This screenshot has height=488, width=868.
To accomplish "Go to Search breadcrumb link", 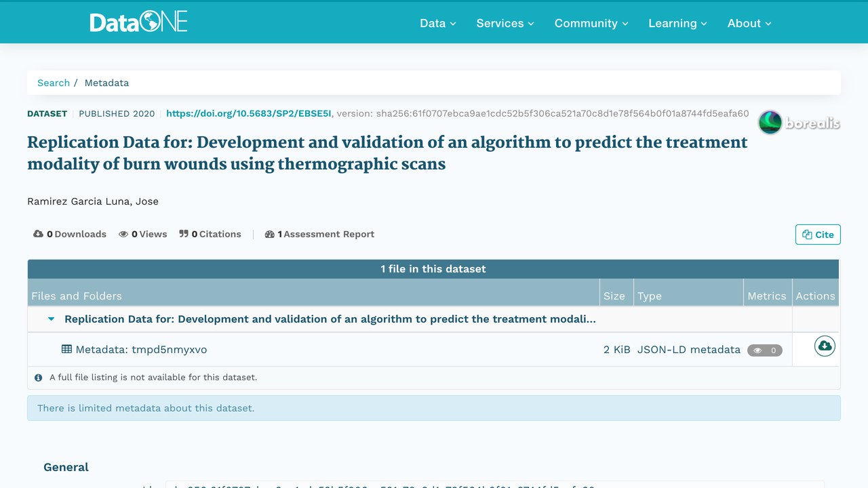I will point(54,83).
